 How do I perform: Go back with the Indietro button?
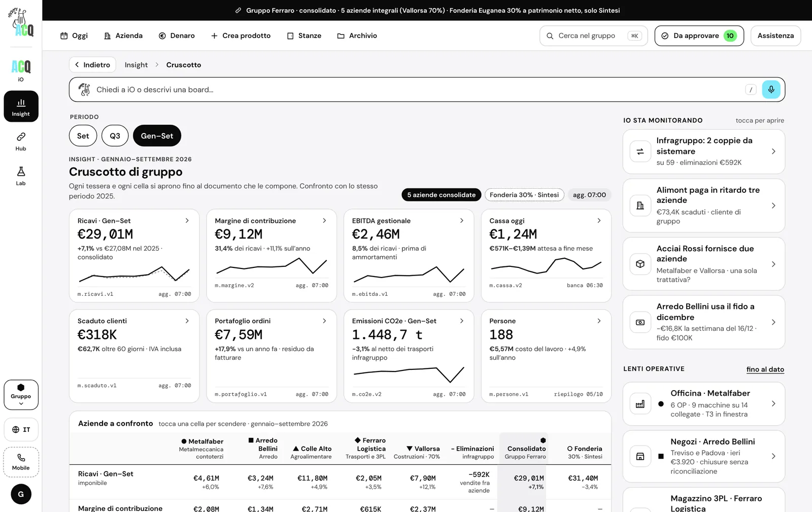(x=92, y=65)
